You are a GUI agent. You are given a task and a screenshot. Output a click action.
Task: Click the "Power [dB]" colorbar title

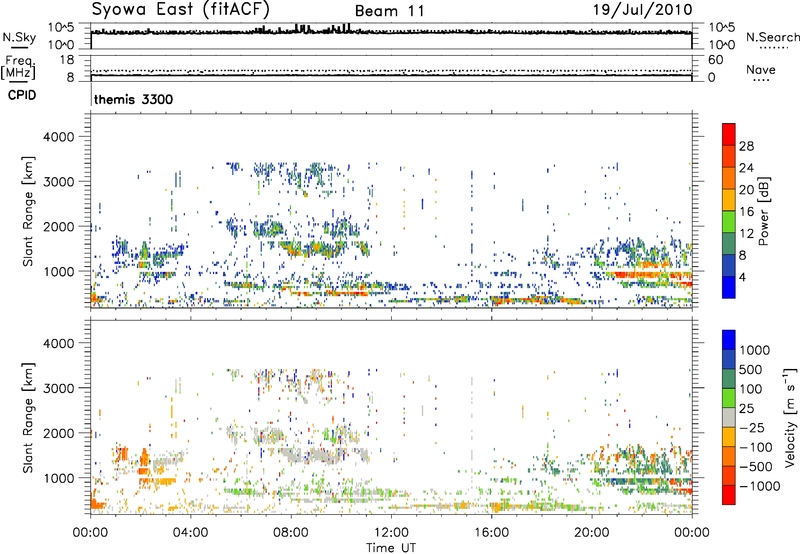pos(763,211)
